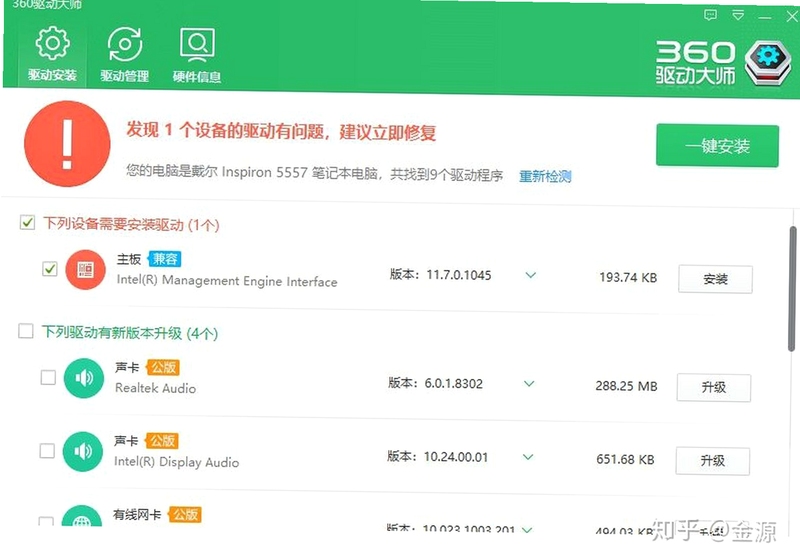Check the 下列驱动有新版本升级 group checkbox
This screenshot has height=559, width=800.
point(26,331)
